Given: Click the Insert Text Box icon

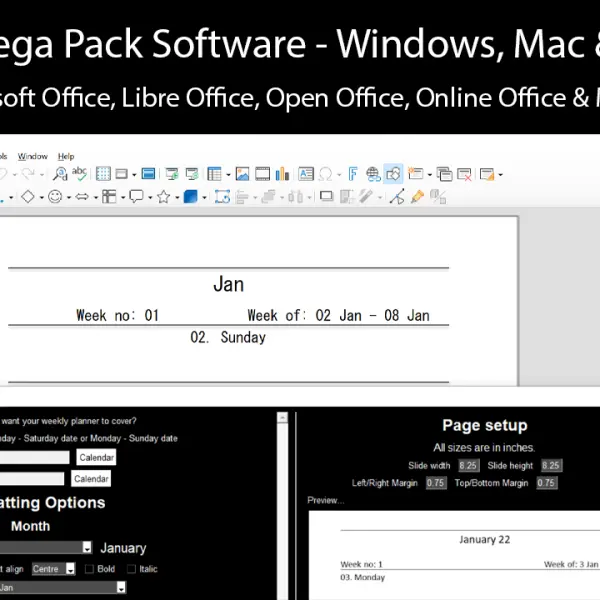Looking at the screenshot, I should pyautogui.click(x=306, y=174).
